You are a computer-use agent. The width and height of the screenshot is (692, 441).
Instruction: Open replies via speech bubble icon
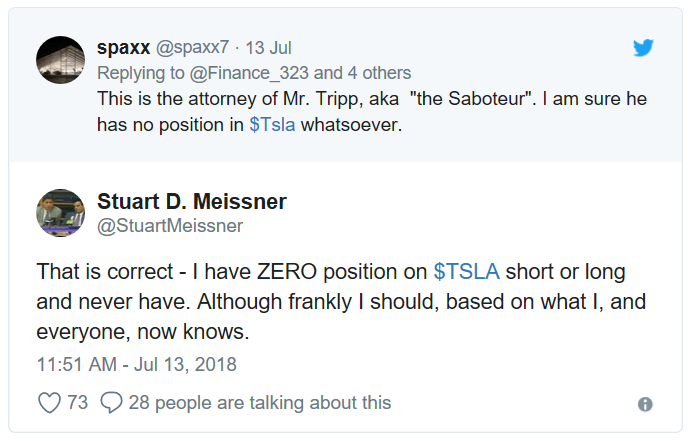(x=111, y=403)
